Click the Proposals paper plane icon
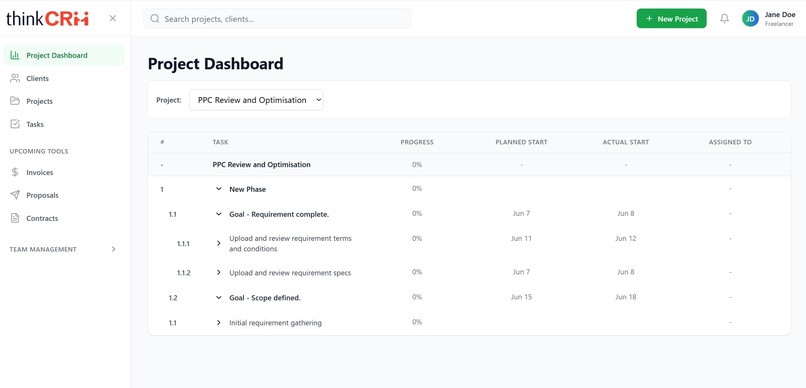Screen dimensions: 806x388 [x=15, y=195]
